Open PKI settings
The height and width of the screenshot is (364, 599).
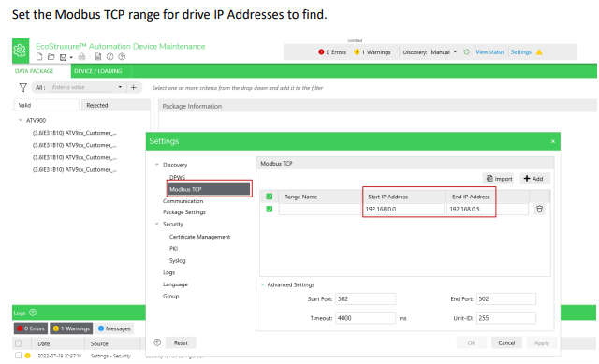[173, 248]
